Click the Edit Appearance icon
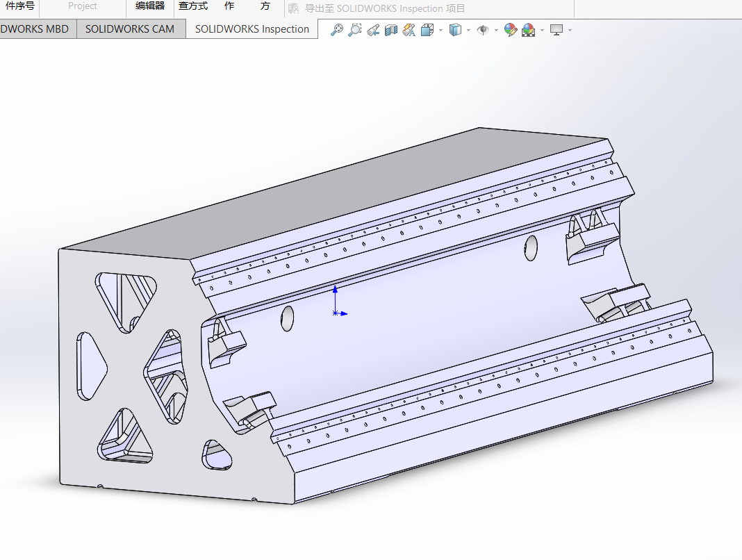The image size is (742, 560). (x=511, y=30)
